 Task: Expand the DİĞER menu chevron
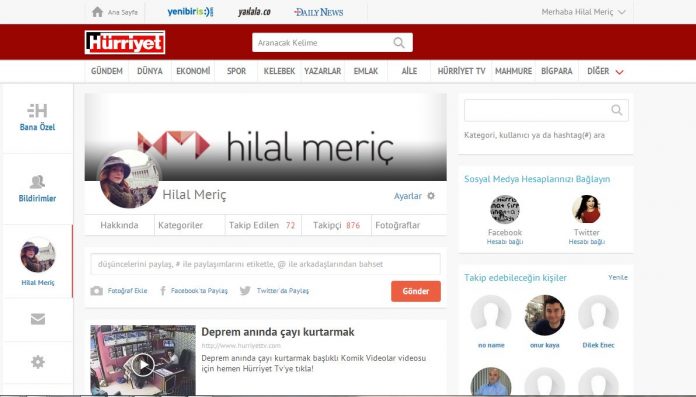point(620,71)
